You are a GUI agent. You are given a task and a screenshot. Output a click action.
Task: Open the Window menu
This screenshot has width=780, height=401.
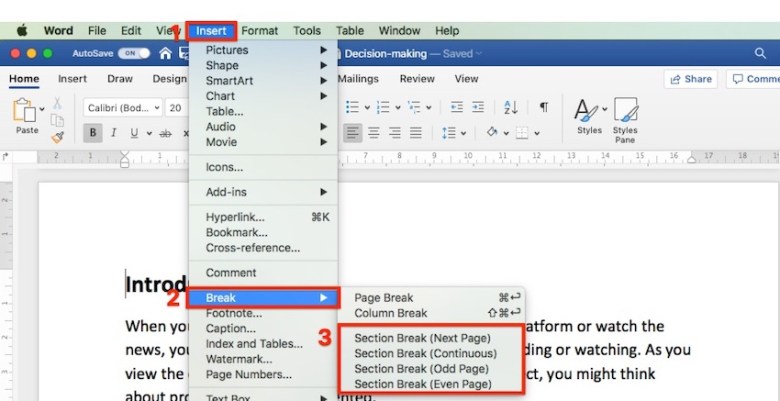pos(399,31)
